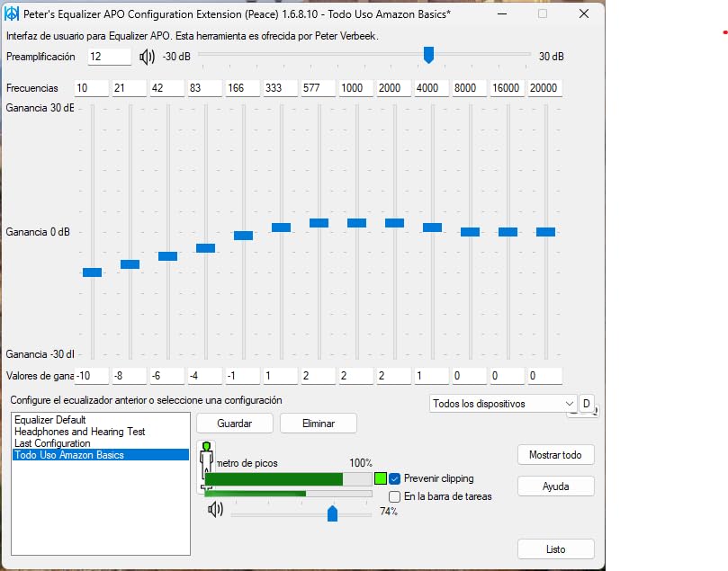This screenshot has width=728, height=571.
Task: Click the speaker icon beside the volume slider
Action: [x=215, y=510]
